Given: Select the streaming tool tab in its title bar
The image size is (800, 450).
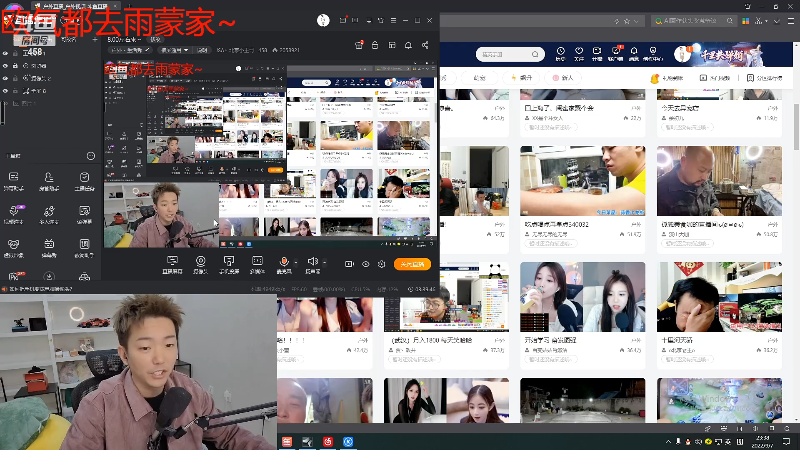Looking at the screenshot, I should pyautogui.click(x=77, y=6).
